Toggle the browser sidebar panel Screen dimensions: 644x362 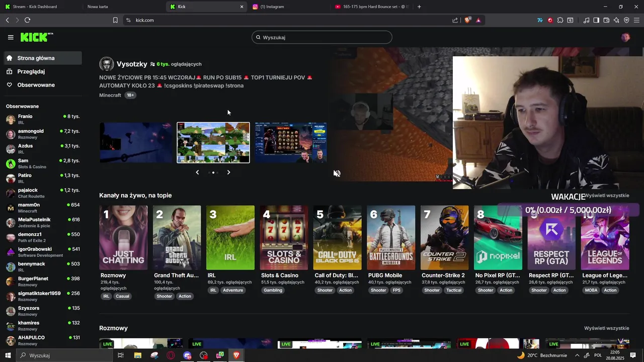coord(596,20)
